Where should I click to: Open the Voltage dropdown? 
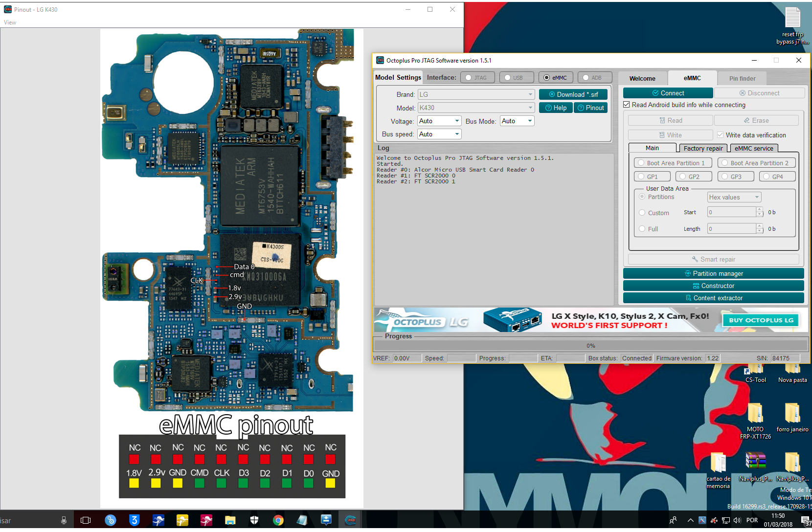tap(439, 121)
